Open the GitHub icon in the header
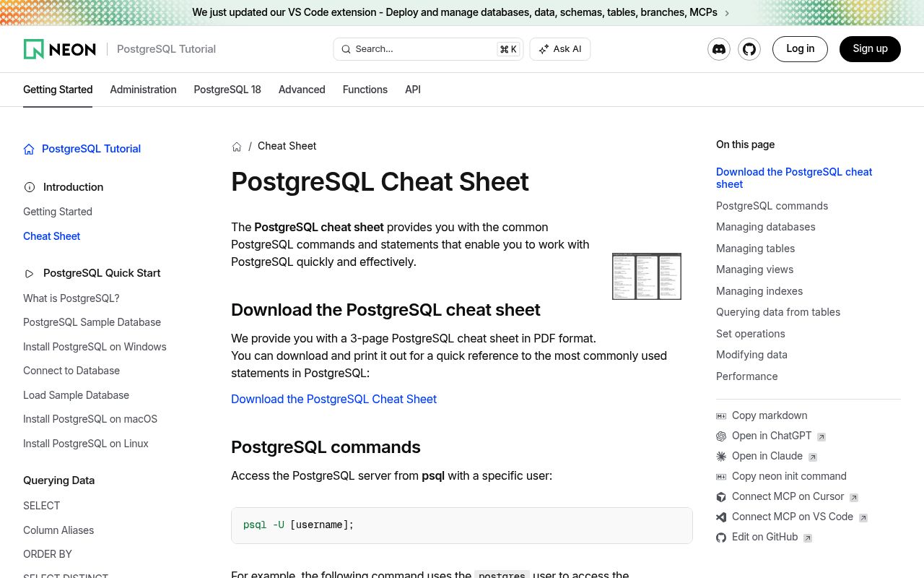 pos(749,49)
